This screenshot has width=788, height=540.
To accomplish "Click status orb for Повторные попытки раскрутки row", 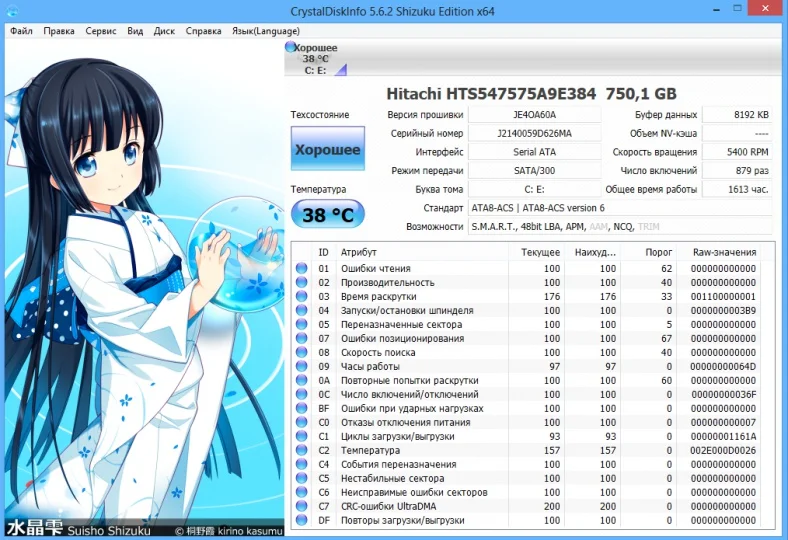I will coord(302,380).
